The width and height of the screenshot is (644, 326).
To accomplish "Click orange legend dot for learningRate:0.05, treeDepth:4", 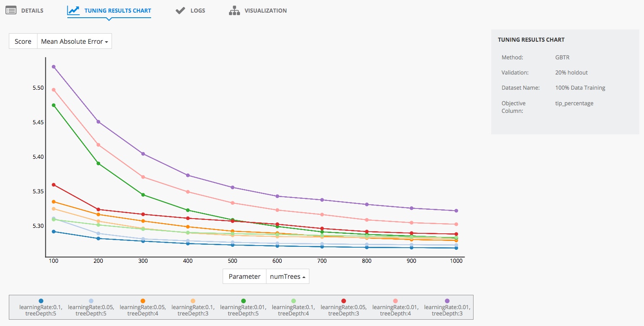I will tap(143, 301).
